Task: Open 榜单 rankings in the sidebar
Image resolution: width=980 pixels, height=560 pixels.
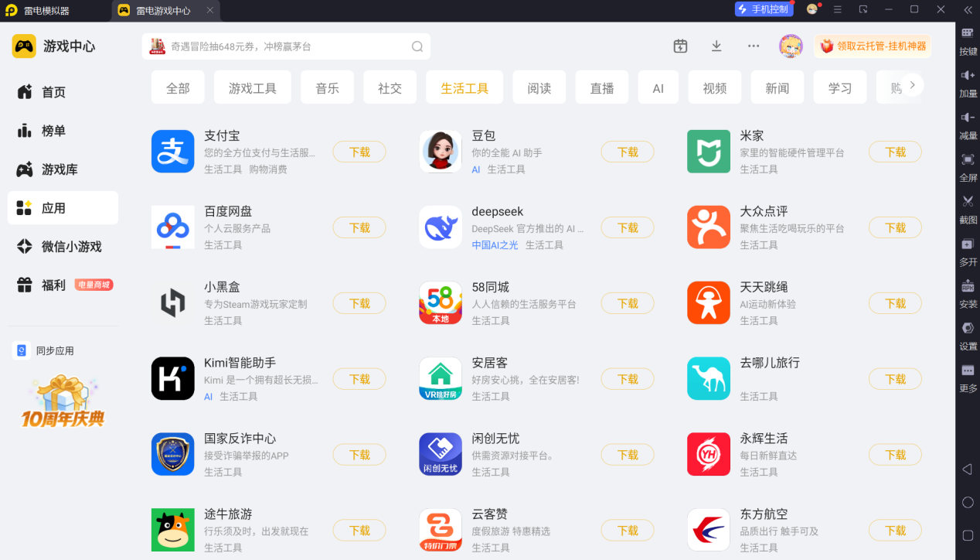Action: click(63, 131)
